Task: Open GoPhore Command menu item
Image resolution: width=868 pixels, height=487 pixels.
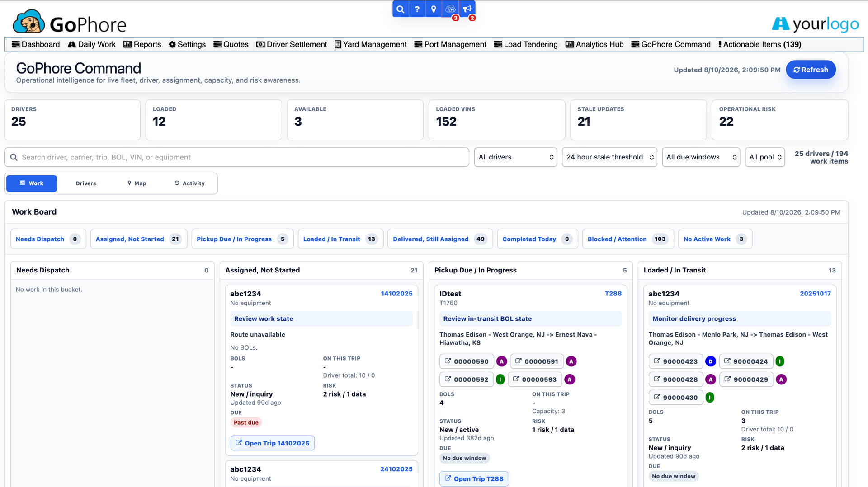Action: [x=671, y=44]
